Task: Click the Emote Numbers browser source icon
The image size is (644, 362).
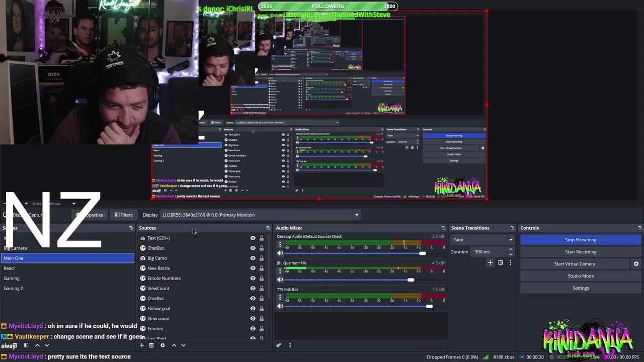Action: tap(143, 279)
